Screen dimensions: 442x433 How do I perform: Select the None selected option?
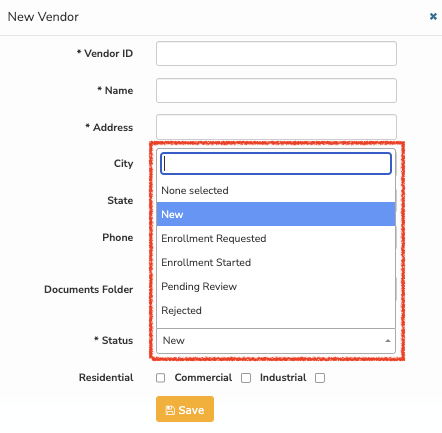276,190
